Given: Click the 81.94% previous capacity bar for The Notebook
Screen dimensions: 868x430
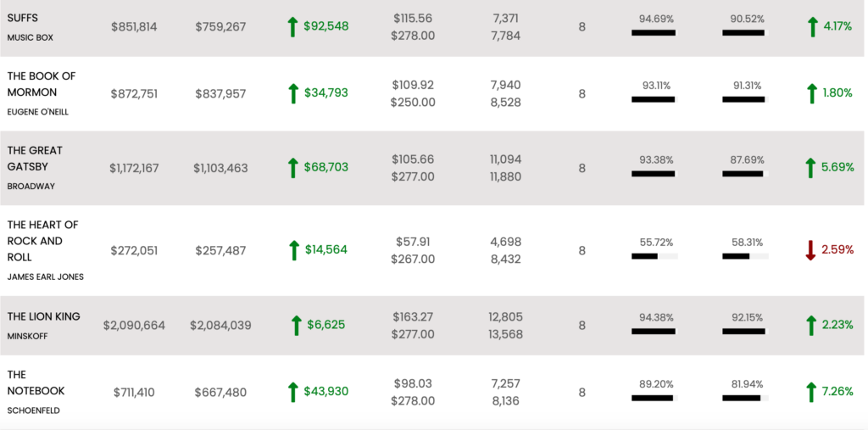Looking at the screenshot, I should pos(746,398).
